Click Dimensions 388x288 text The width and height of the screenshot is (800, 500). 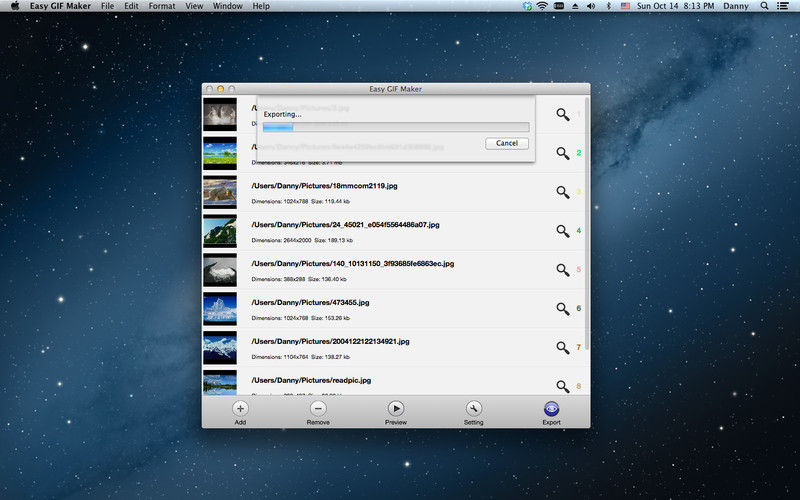(278, 280)
